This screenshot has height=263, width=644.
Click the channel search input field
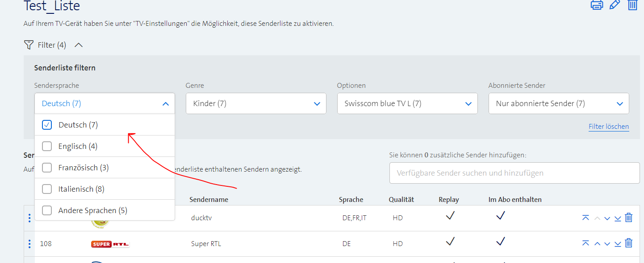(514, 173)
